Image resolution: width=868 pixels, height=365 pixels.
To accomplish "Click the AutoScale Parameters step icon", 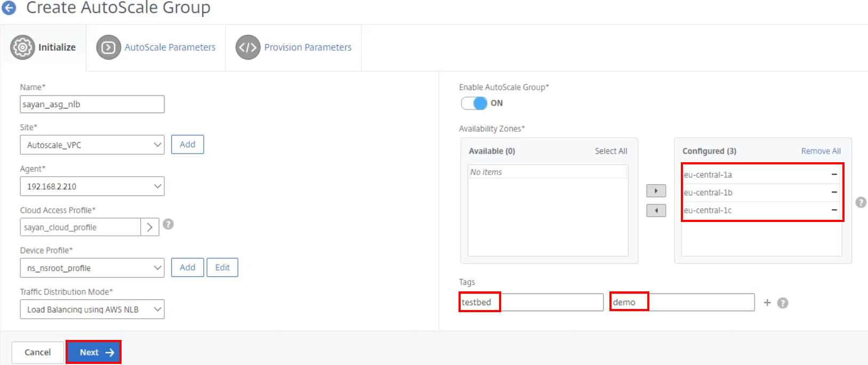I will 108,47.
